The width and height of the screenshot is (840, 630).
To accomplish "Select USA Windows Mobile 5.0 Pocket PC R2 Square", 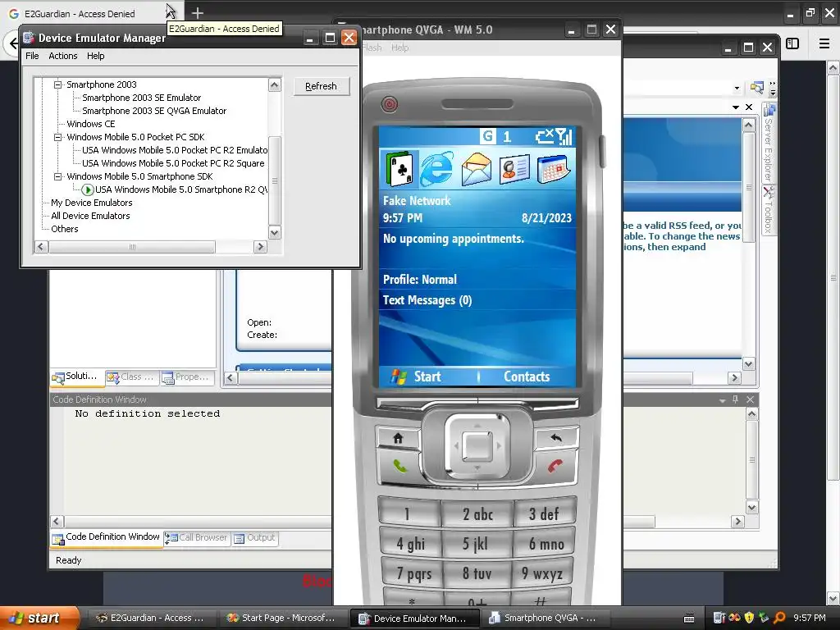I will tap(173, 163).
